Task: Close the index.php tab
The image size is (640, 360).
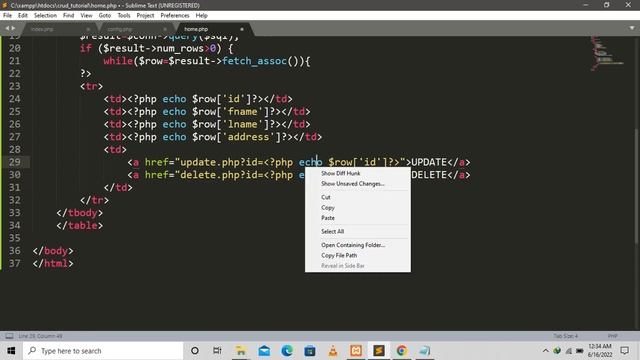Action: click(88, 29)
